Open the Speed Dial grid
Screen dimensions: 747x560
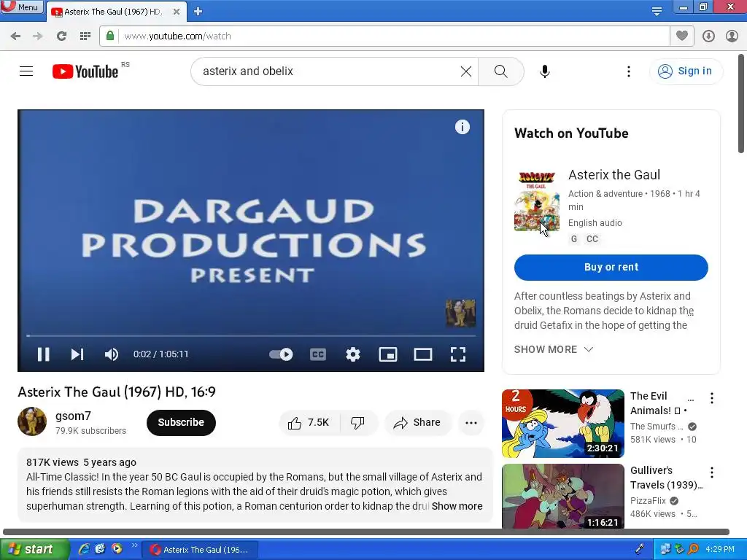(85, 36)
